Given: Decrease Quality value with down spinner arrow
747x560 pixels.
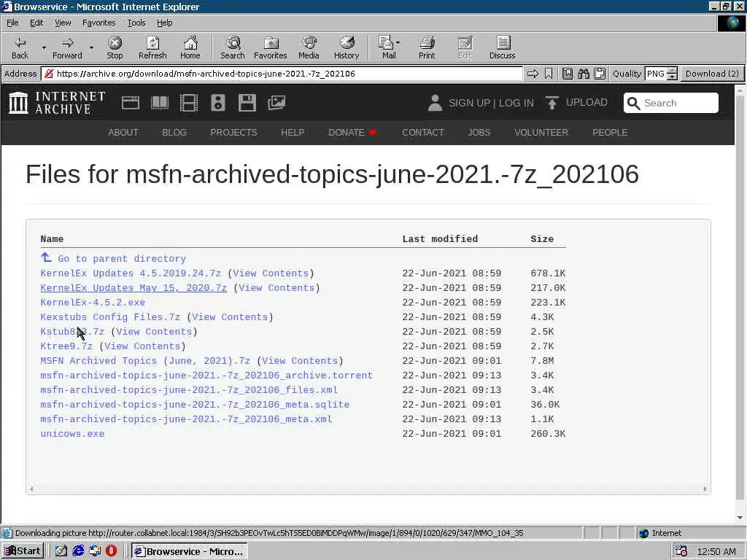Looking at the screenshot, I should tap(672, 77).
